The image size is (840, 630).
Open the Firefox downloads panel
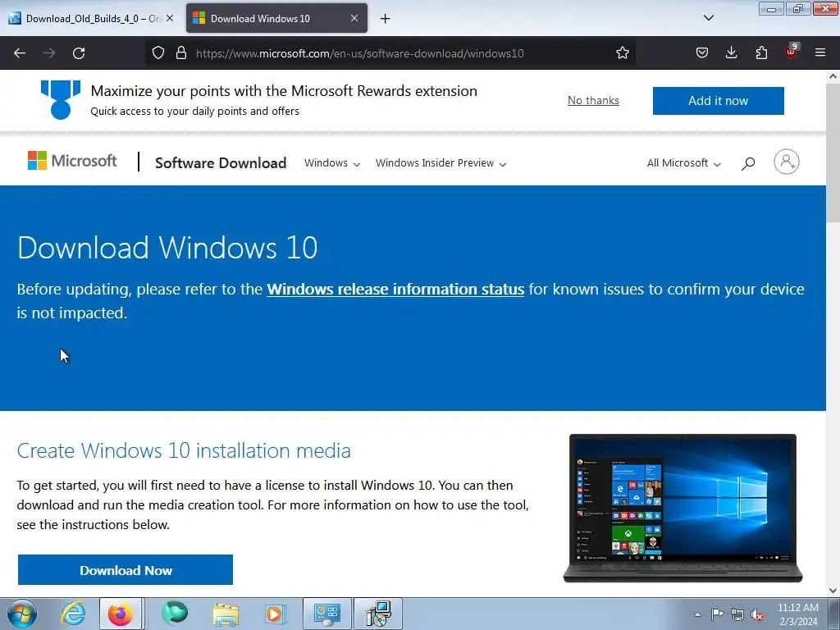coord(731,53)
